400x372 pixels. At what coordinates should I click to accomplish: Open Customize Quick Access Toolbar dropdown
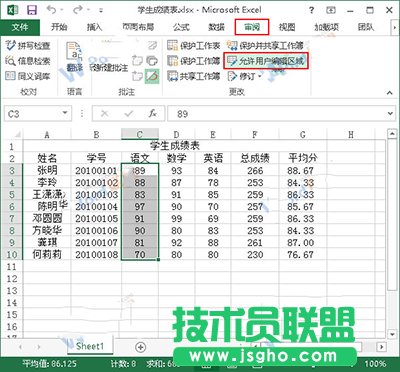coord(101,10)
